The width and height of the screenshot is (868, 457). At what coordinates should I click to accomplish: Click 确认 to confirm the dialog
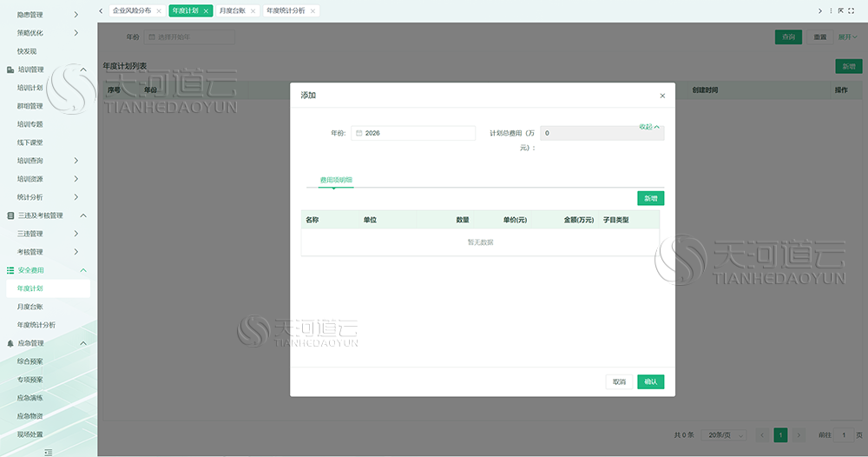(x=650, y=381)
